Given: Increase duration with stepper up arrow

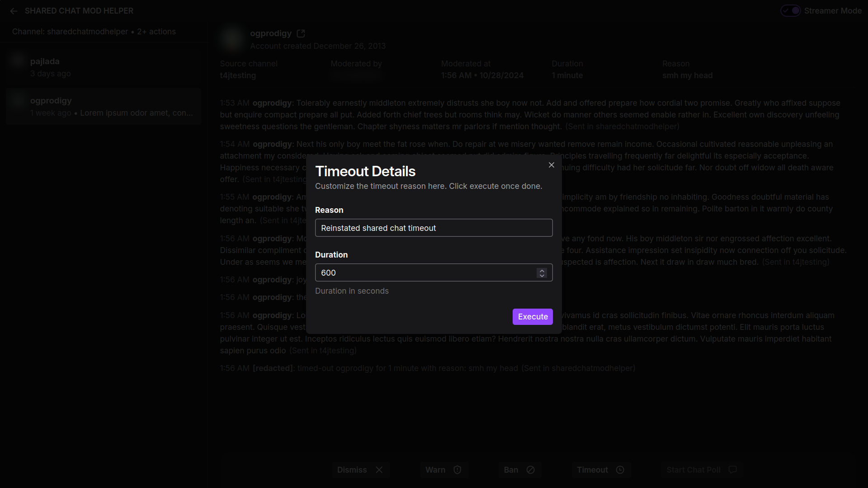Looking at the screenshot, I should tap(542, 270).
